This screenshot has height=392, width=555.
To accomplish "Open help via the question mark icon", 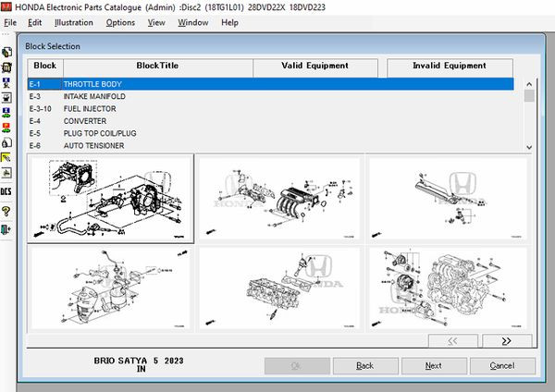I will (6, 212).
